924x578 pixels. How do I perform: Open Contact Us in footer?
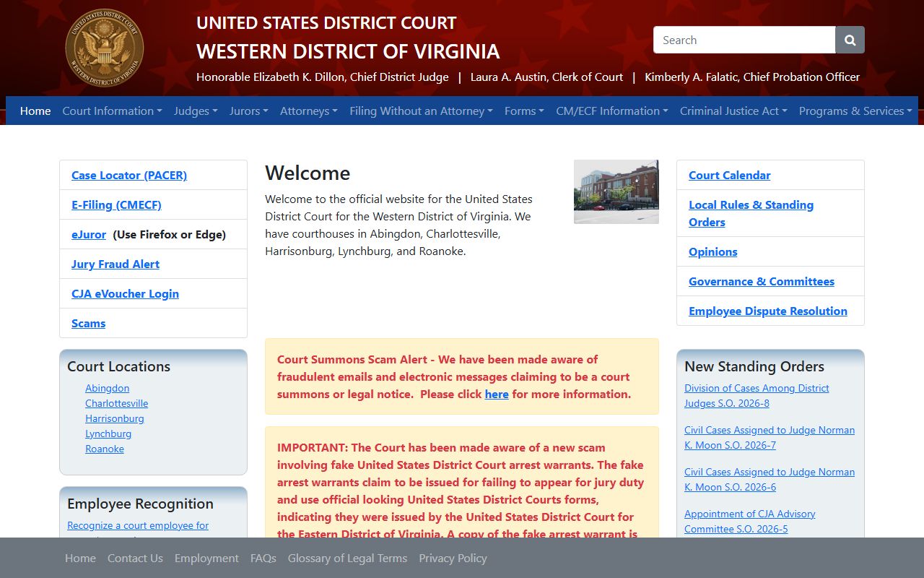click(x=135, y=558)
